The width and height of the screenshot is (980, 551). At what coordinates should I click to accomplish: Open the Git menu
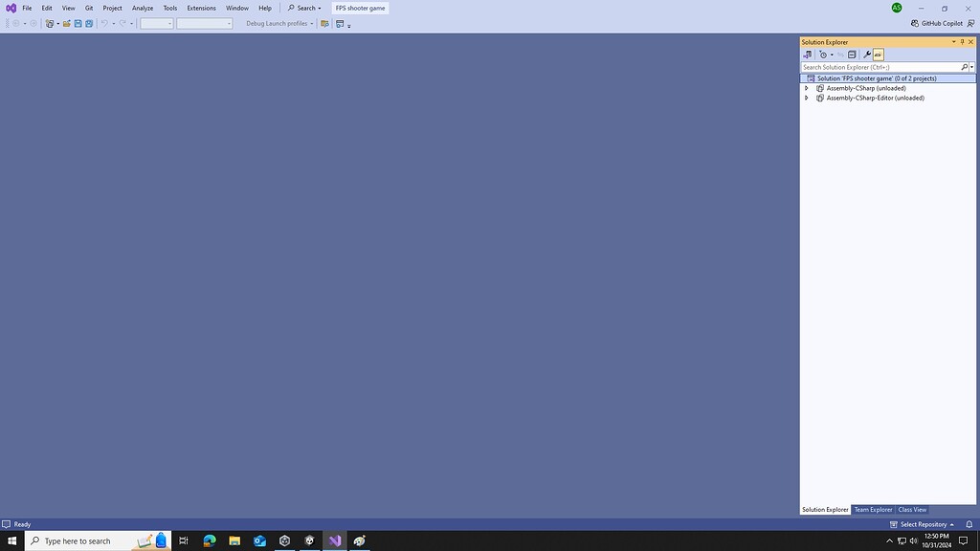click(88, 8)
